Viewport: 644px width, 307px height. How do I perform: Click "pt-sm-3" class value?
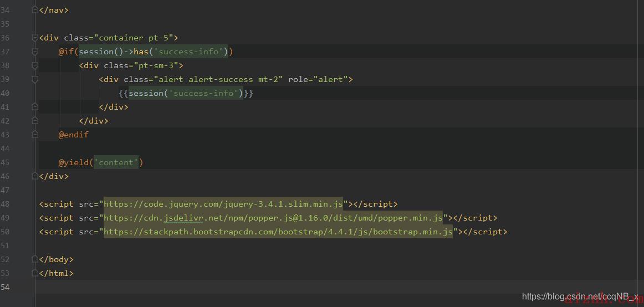tap(156, 66)
